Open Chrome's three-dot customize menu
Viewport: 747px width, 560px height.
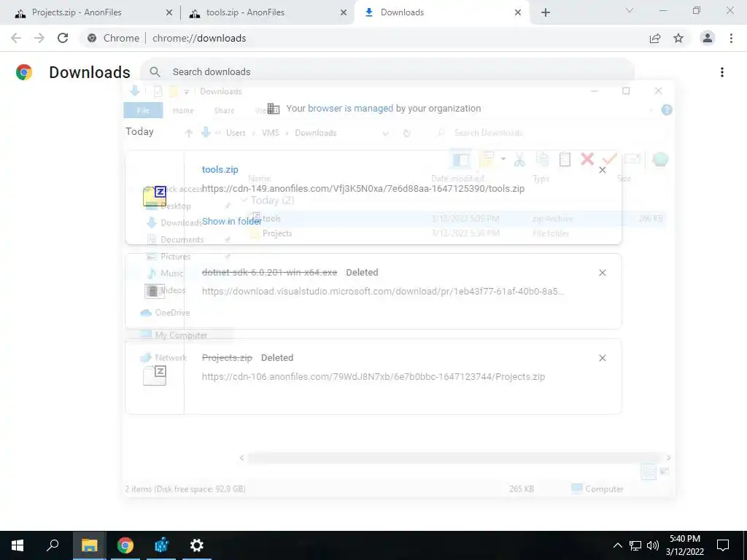(x=731, y=38)
